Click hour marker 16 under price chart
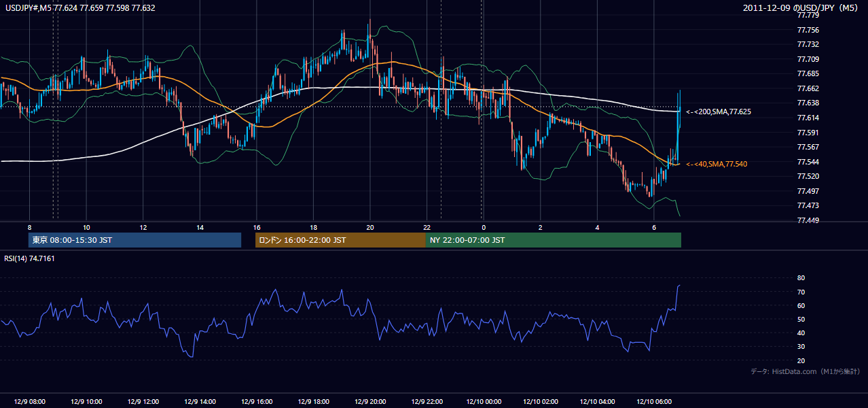The width and height of the screenshot is (868, 408). (256, 226)
